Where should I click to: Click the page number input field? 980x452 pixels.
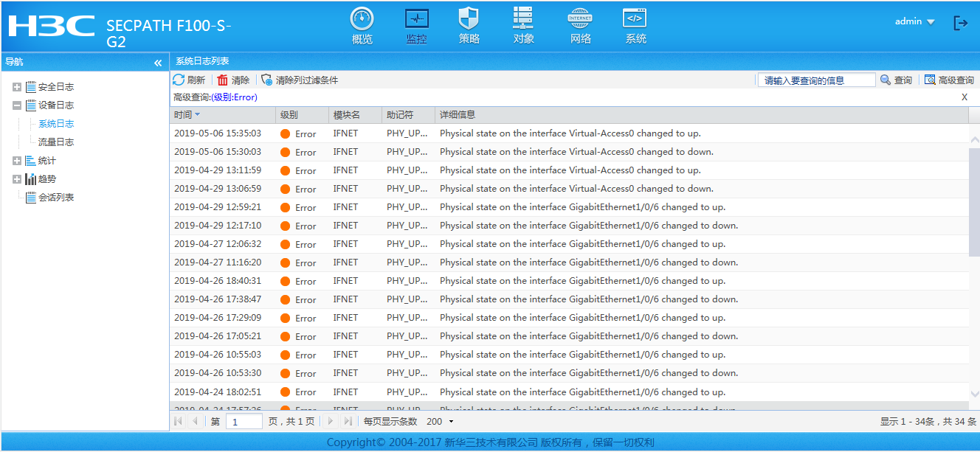244,422
